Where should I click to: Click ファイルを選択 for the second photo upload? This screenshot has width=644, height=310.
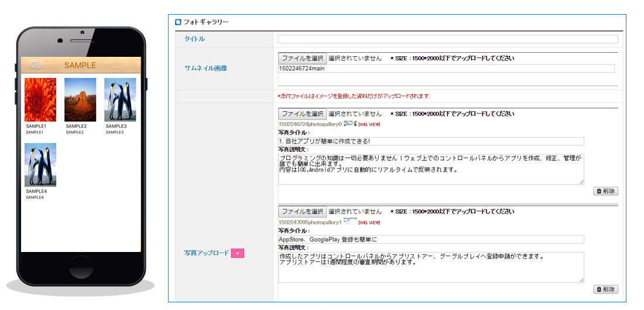point(302,212)
